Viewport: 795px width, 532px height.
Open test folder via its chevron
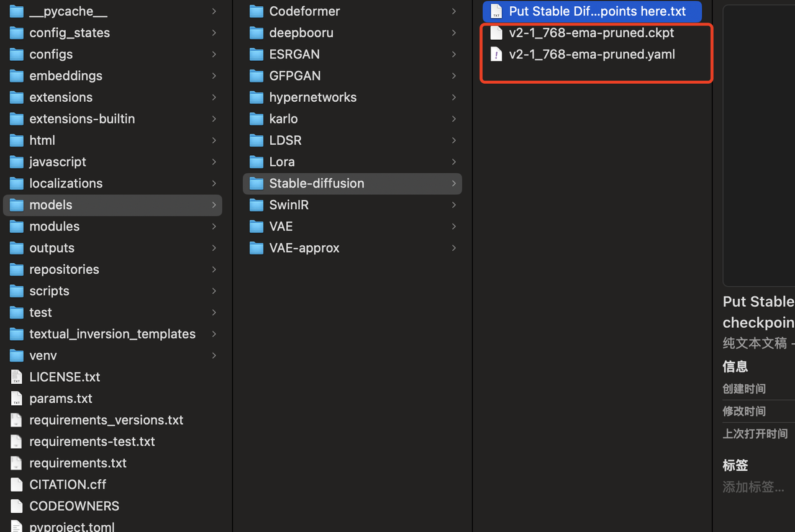pyautogui.click(x=214, y=312)
